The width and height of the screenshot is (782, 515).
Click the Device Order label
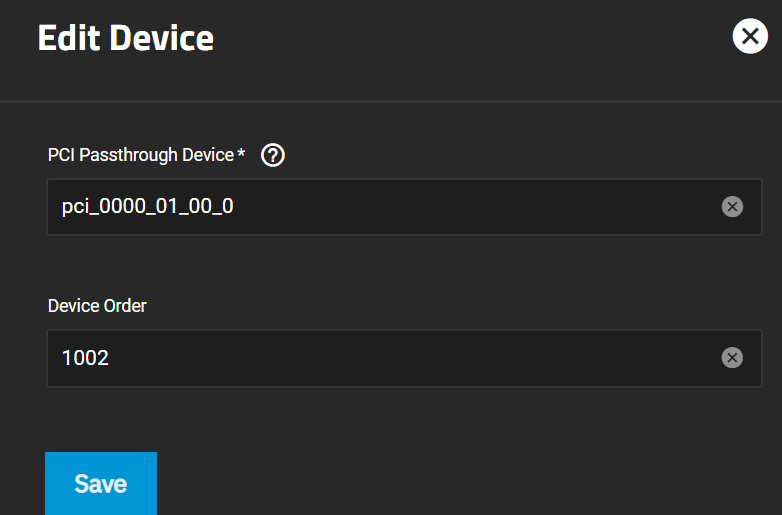tap(97, 306)
